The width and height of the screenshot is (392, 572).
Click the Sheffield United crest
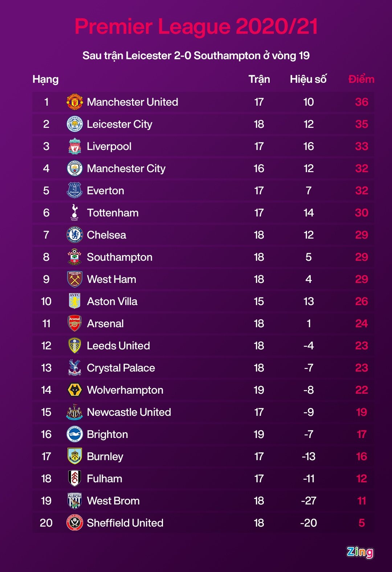(x=74, y=523)
